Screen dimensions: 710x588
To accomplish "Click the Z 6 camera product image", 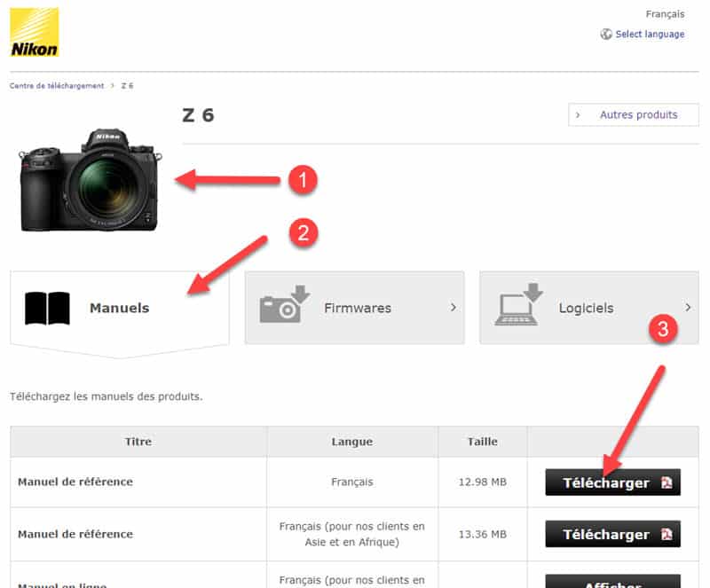I will tap(90, 180).
